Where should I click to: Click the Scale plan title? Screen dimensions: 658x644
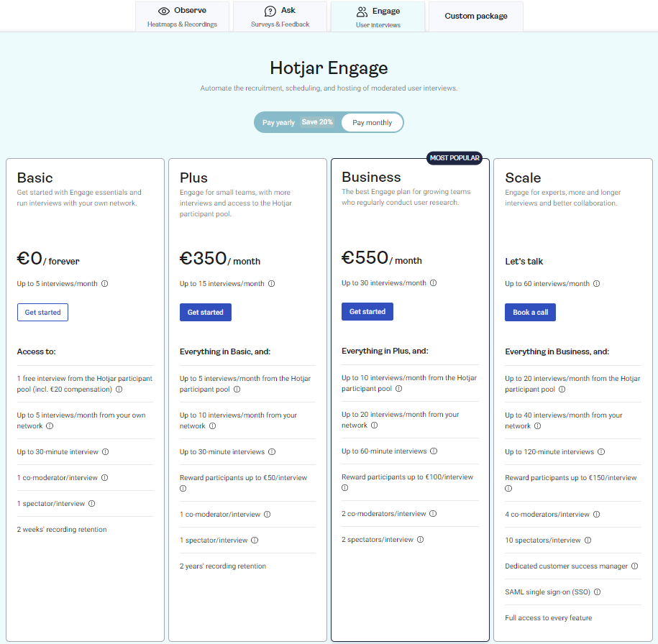coord(523,178)
